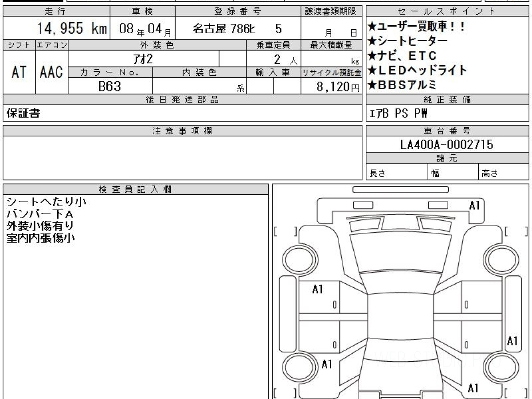Select chassis number LA400A-0002715

(446, 145)
